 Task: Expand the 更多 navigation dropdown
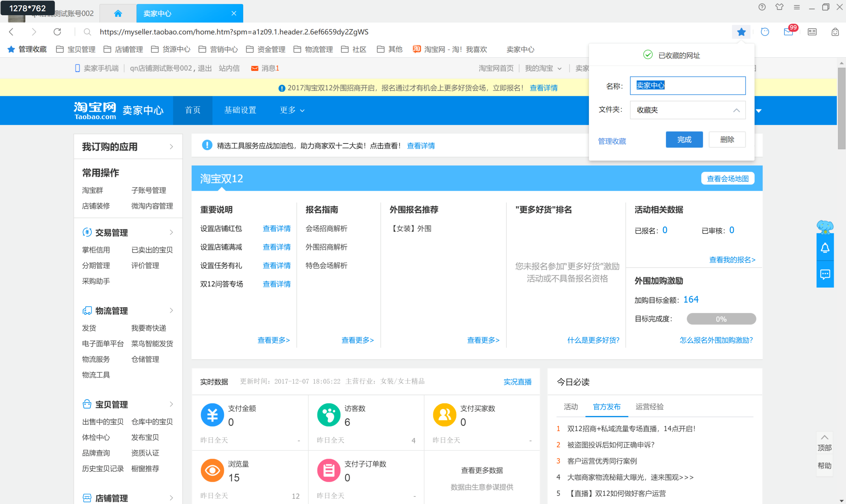click(292, 110)
